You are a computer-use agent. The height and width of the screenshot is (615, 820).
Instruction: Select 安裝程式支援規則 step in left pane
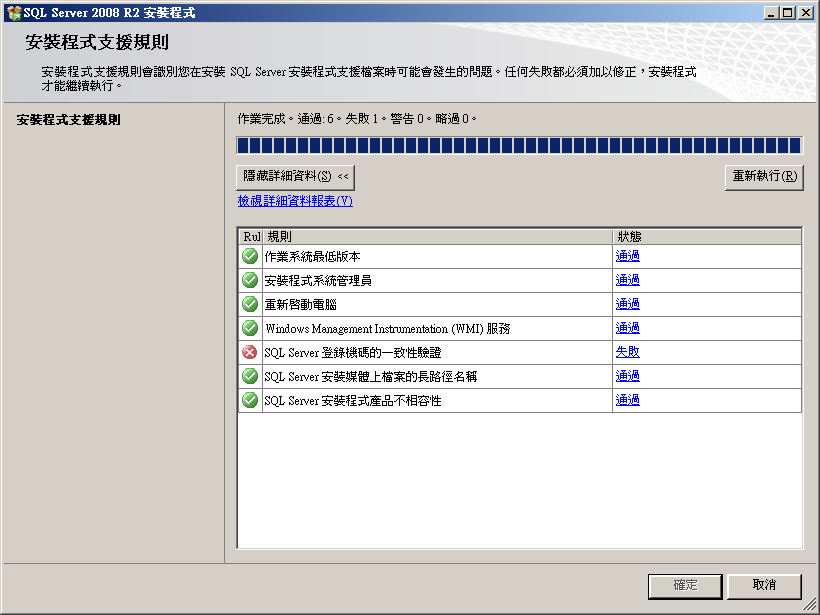(69, 120)
